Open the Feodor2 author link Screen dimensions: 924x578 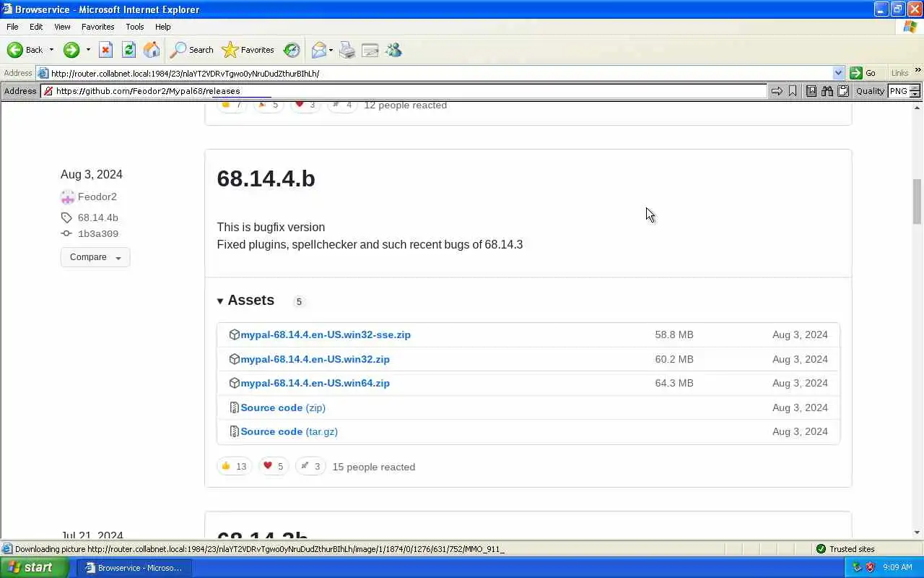97,197
